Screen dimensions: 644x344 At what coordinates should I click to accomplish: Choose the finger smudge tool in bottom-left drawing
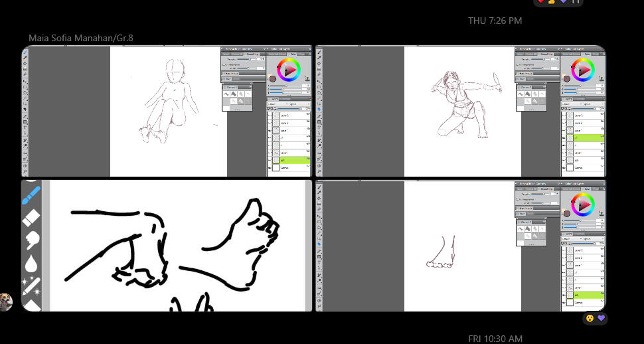tap(31, 240)
